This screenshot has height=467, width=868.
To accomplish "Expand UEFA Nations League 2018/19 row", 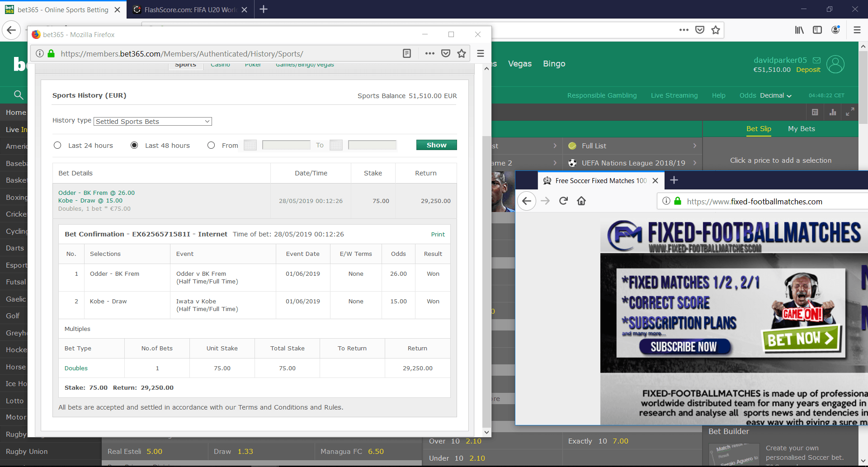I will 633,163.
